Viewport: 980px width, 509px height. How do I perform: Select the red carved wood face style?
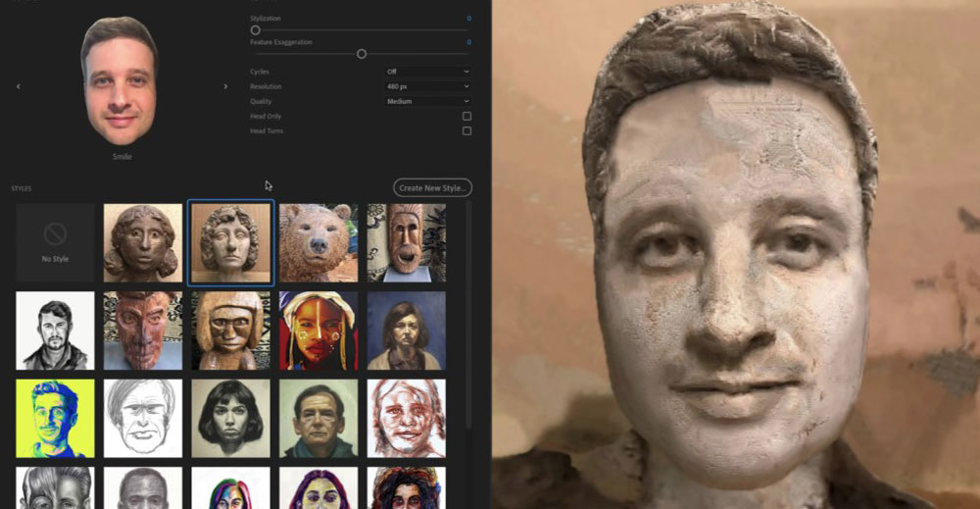pyautogui.click(x=143, y=331)
